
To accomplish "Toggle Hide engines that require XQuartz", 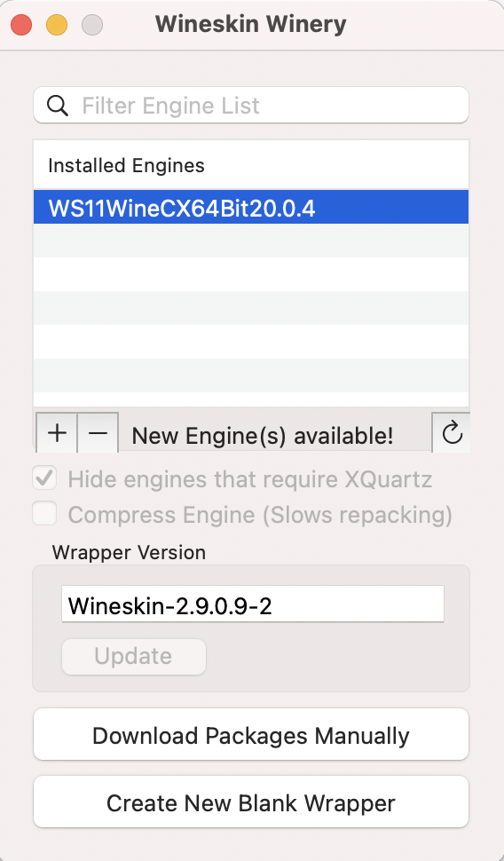I will click(x=44, y=478).
